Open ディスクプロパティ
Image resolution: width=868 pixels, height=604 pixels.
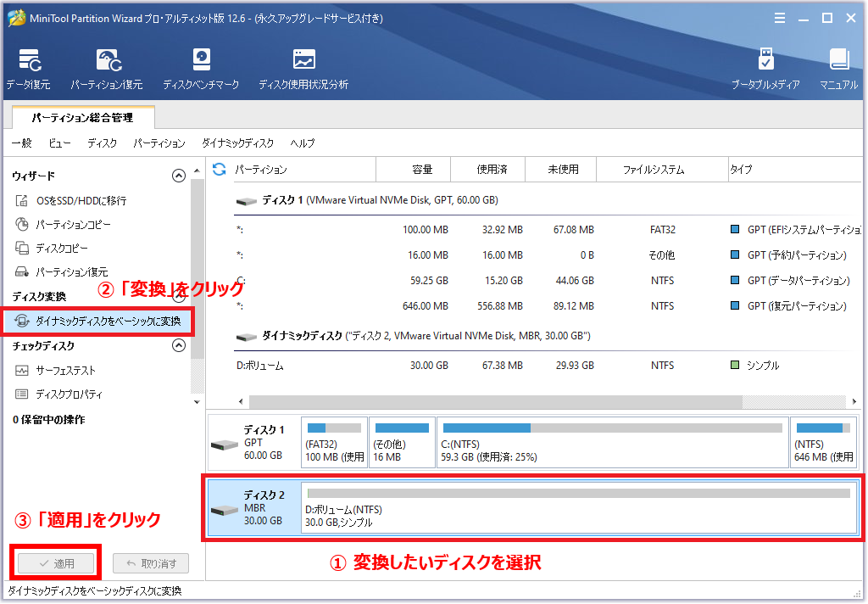70,394
